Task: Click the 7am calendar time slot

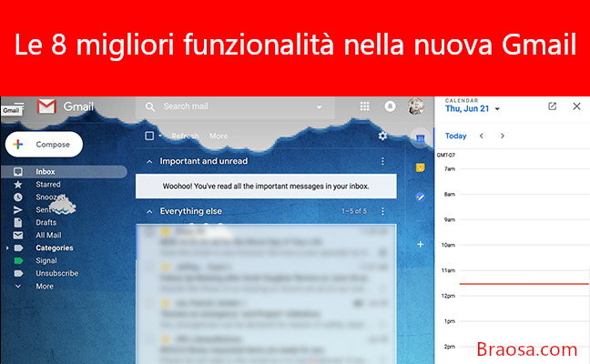Action: tap(524, 182)
